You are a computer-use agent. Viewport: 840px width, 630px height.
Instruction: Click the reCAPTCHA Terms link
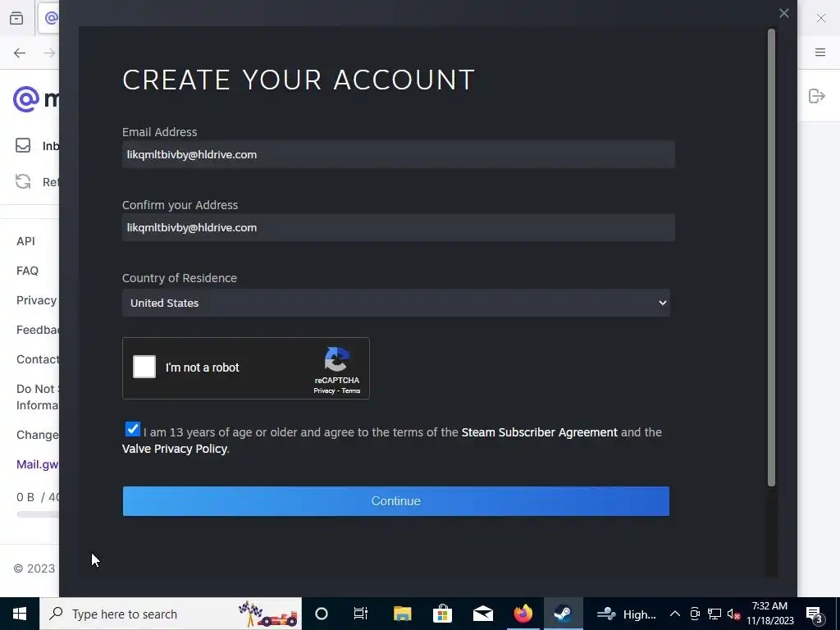[x=351, y=390]
